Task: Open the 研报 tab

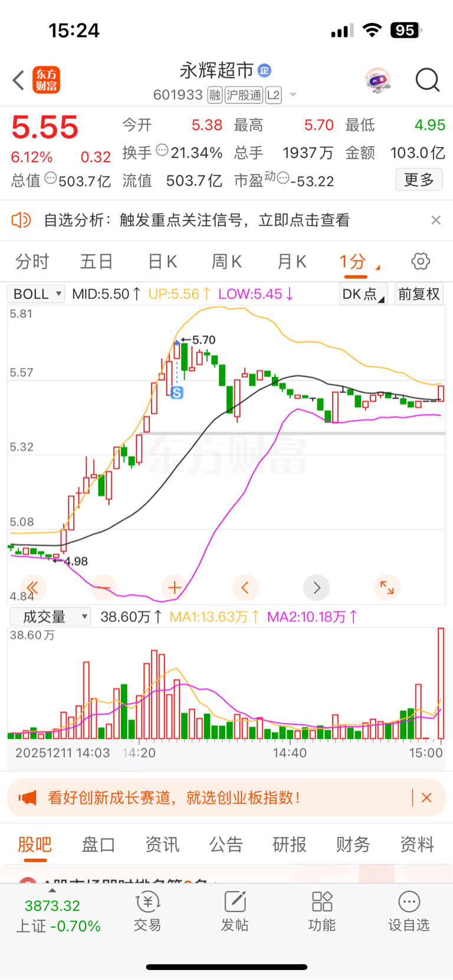Action: click(x=290, y=844)
